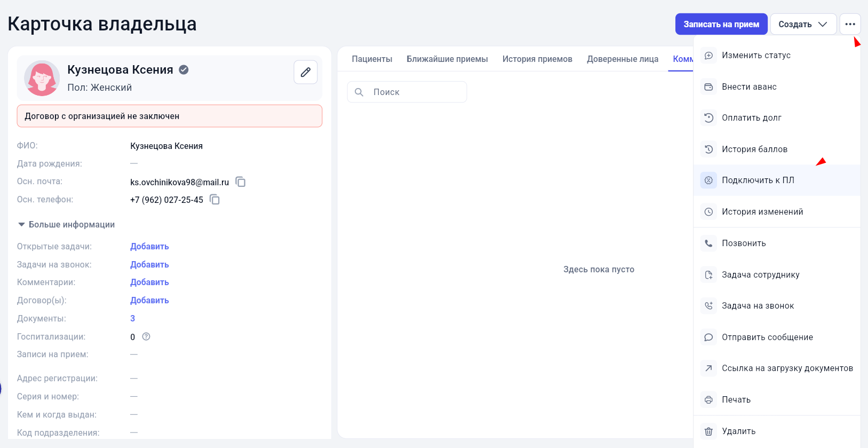Click the search magnifier icon
The height and width of the screenshot is (448, 868).
pos(359,92)
